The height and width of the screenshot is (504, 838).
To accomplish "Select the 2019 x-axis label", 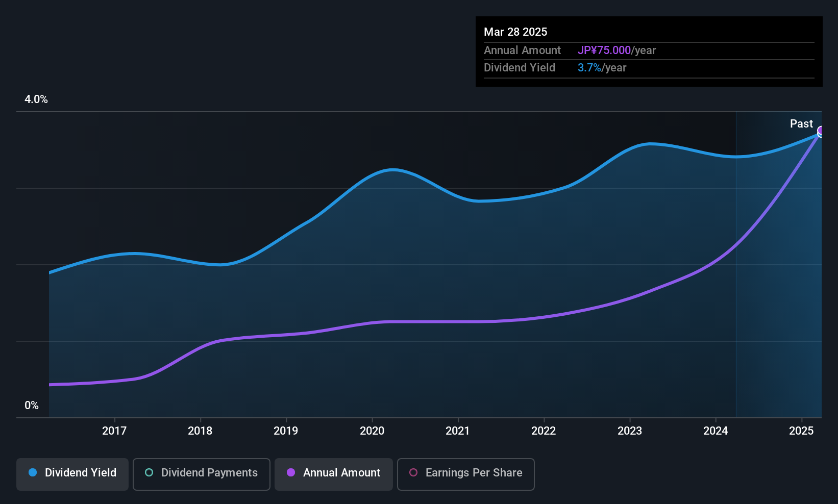I will coord(286,431).
